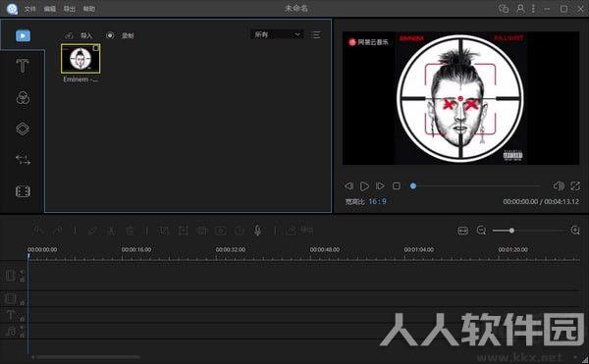
Task: Click the pencil Edit icon in timeline toolbar
Action: point(93,230)
